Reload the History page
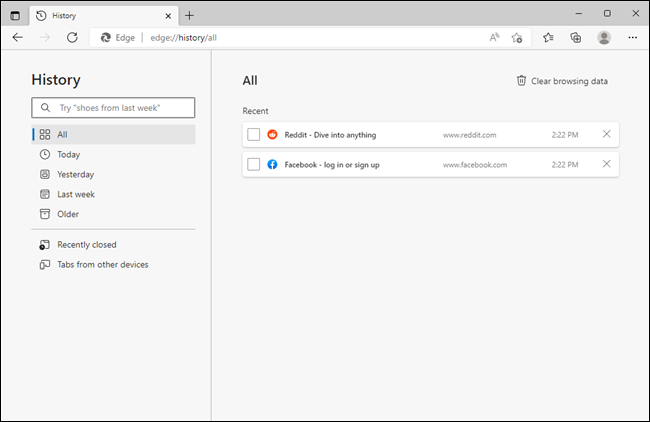 tap(72, 38)
